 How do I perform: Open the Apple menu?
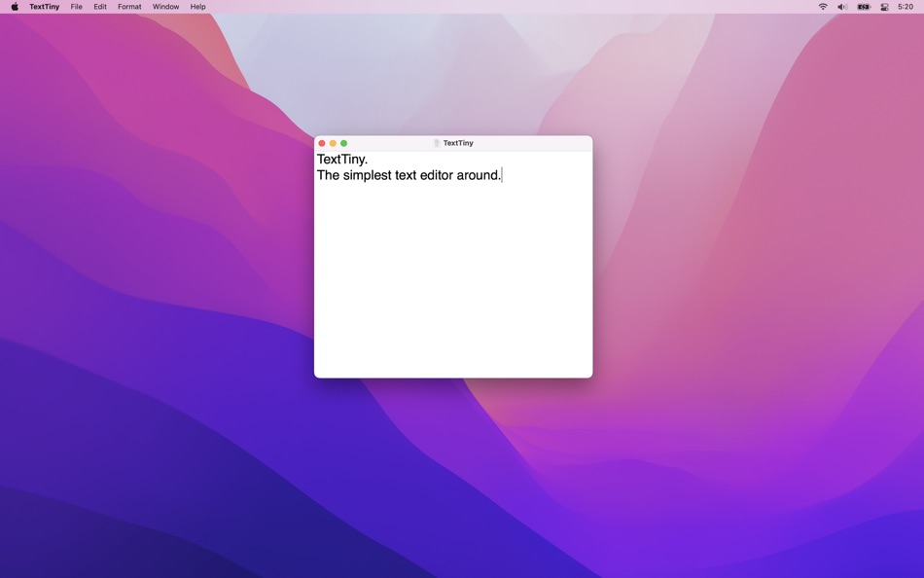click(15, 7)
